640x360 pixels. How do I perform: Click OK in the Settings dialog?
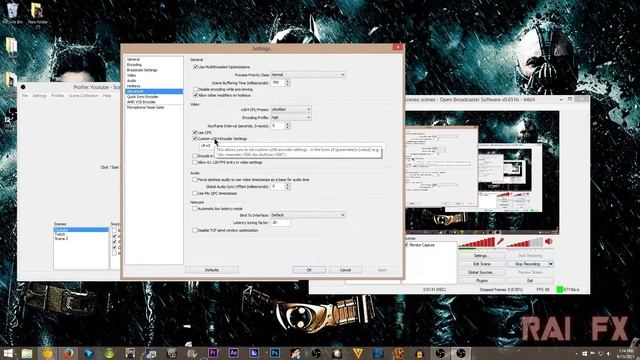pyautogui.click(x=309, y=270)
